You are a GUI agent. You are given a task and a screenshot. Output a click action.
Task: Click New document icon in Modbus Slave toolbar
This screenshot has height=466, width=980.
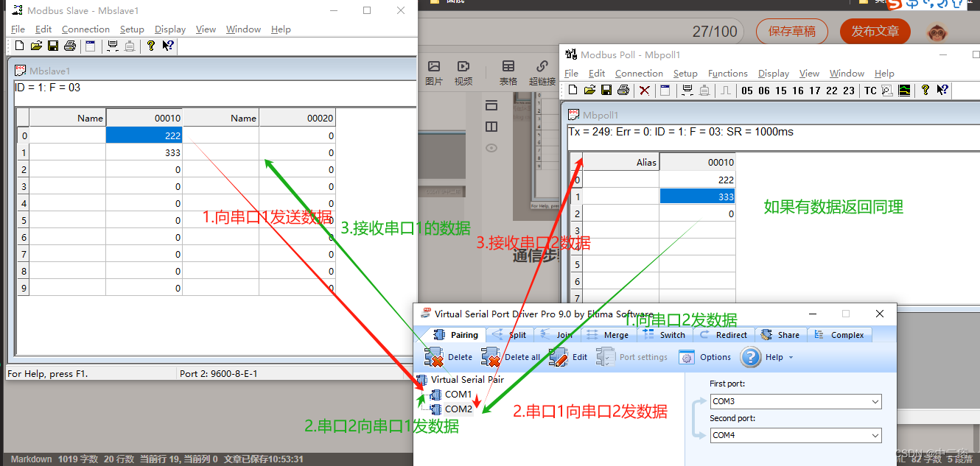(19, 46)
